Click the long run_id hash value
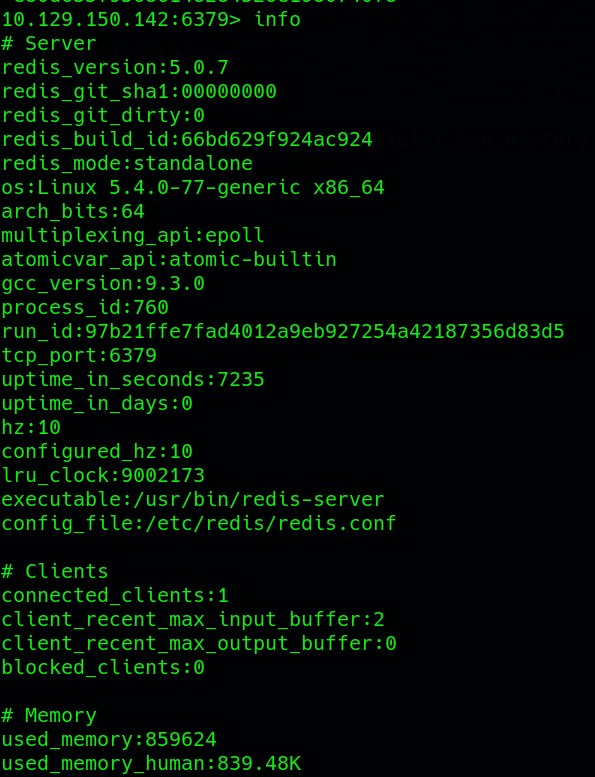Screen dimensions: 595x777 coord(325,332)
